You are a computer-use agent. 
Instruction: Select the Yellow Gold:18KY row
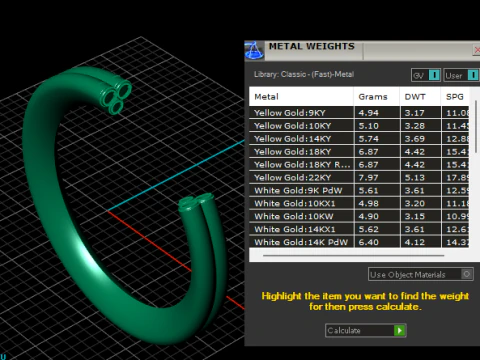click(x=359, y=152)
